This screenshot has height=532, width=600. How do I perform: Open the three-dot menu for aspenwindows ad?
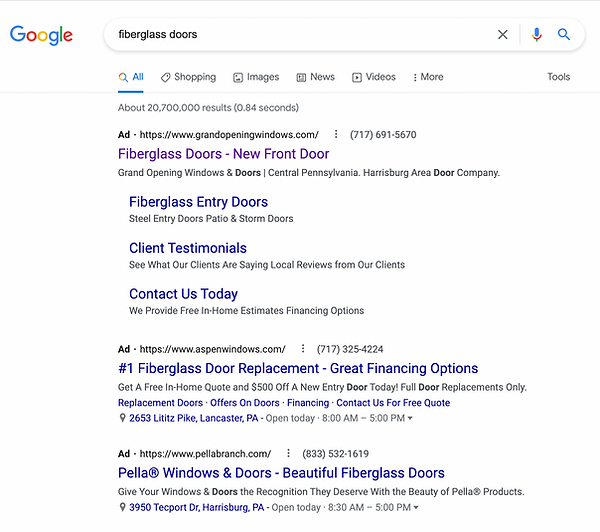pyautogui.click(x=303, y=349)
